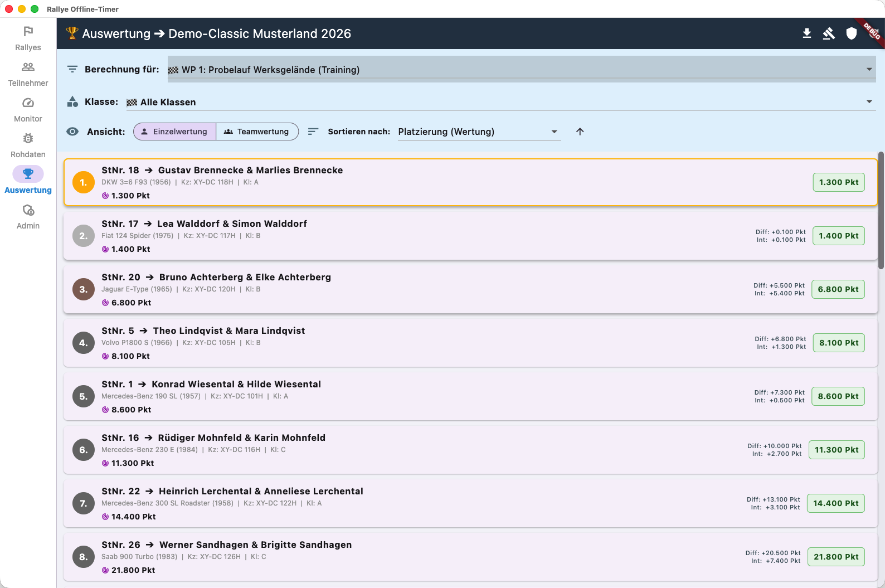
Task: Toggle ascending sort arrow
Action: 580,132
